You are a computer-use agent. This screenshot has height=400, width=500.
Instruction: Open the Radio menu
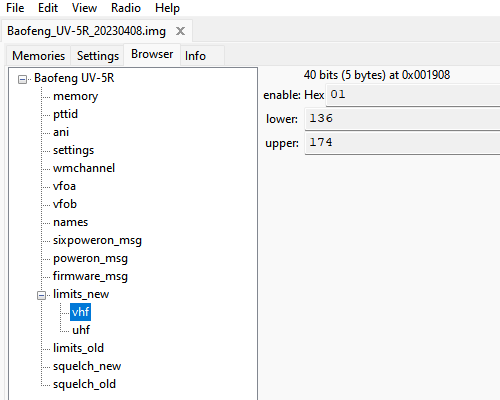126,8
